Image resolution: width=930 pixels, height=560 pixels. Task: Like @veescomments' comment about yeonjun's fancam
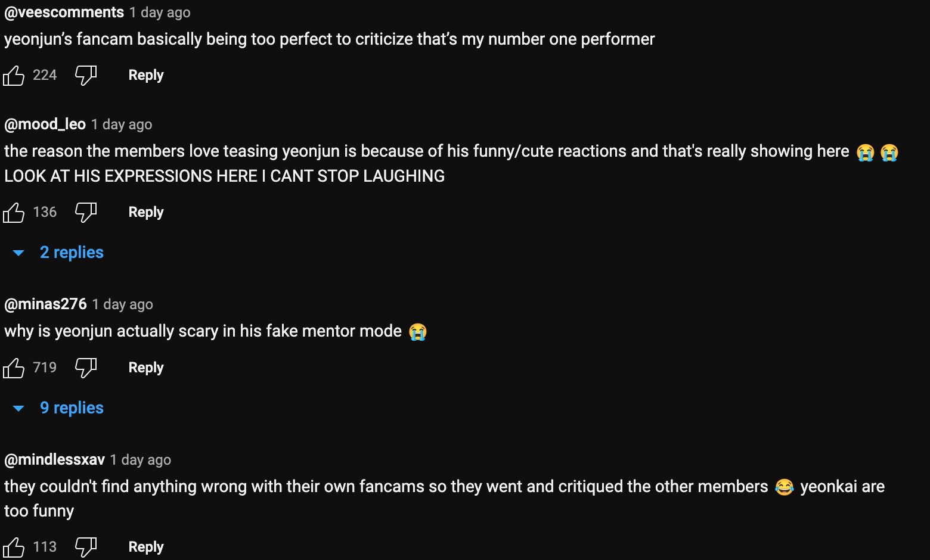pyautogui.click(x=14, y=75)
